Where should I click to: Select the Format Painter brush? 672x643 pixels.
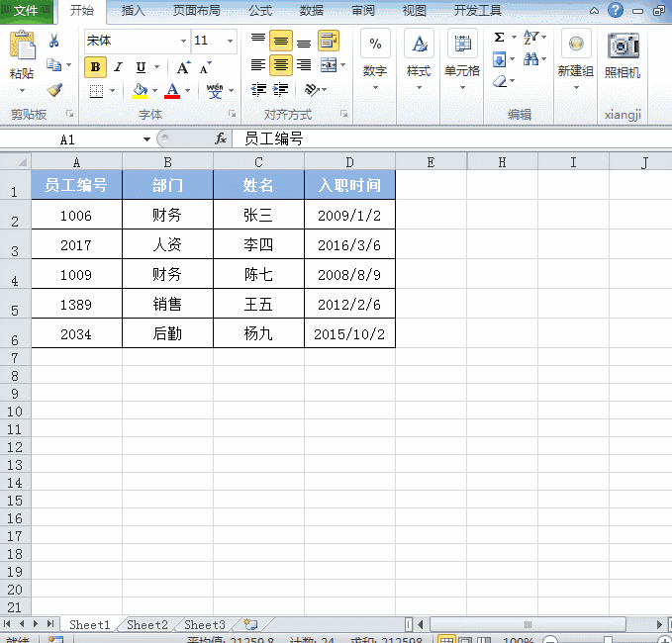point(54,90)
